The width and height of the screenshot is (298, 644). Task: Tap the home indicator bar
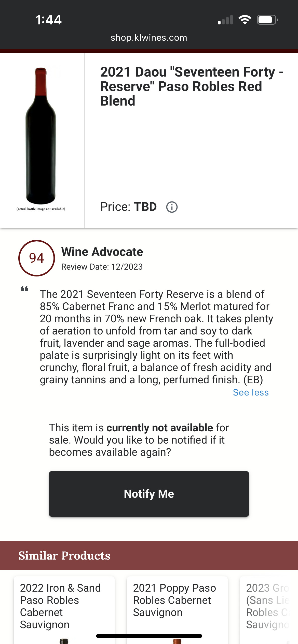pos(149,636)
